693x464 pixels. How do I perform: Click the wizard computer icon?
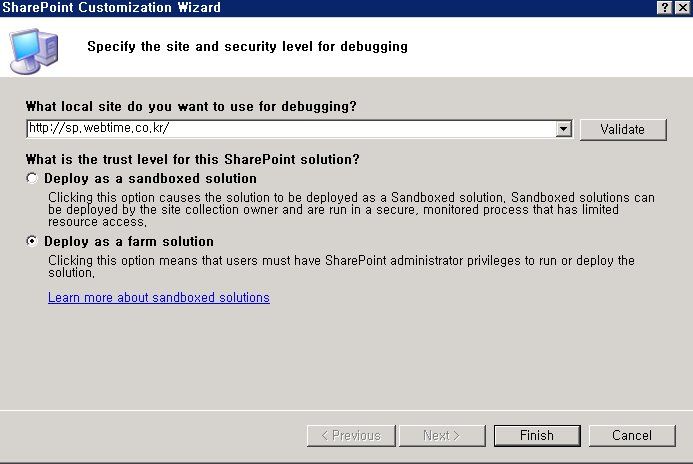click(34, 51)
